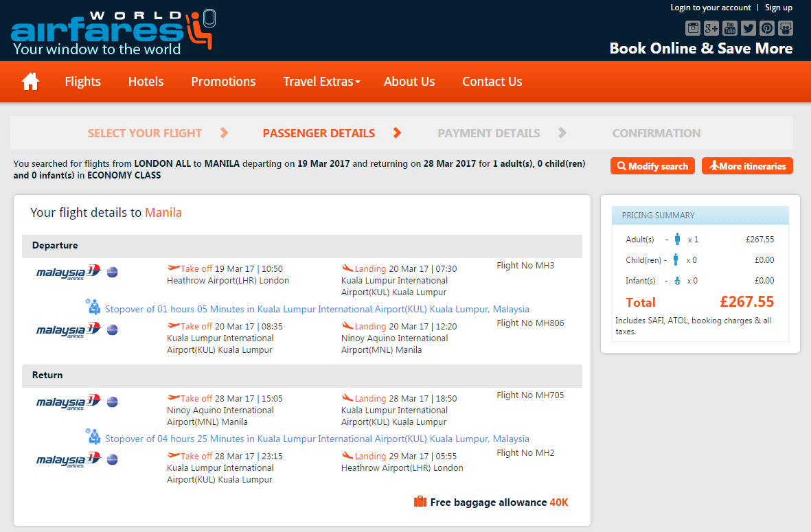Go to About Us page

click(x=409, y=82)
